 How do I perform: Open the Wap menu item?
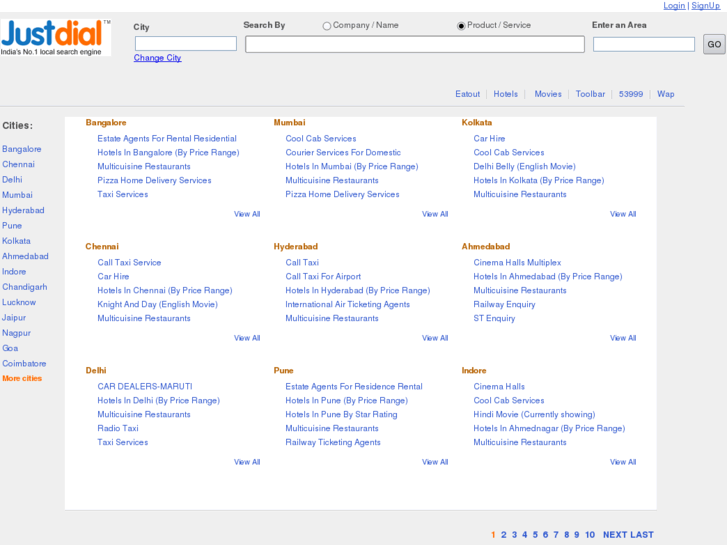click(666, 94)
